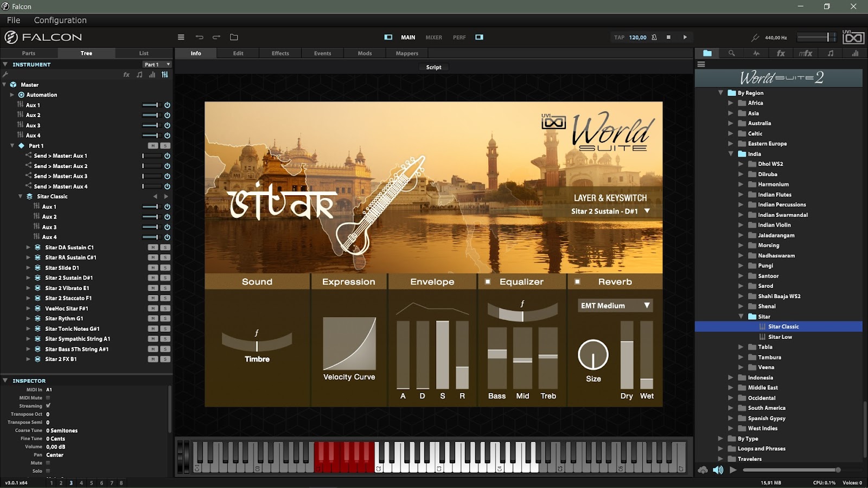Open the event processors note browser tab
Viewport: 868px width, 488px height.
tap(831, 53)
